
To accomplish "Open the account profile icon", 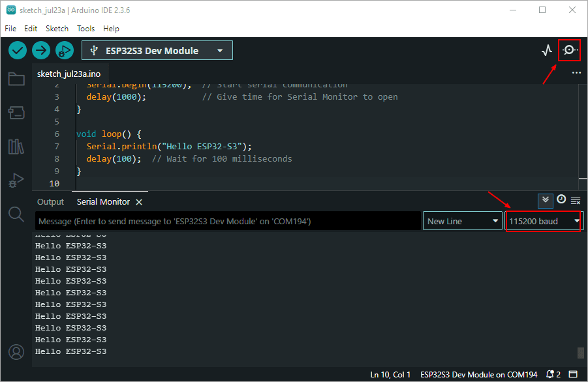I will [16, 352].
